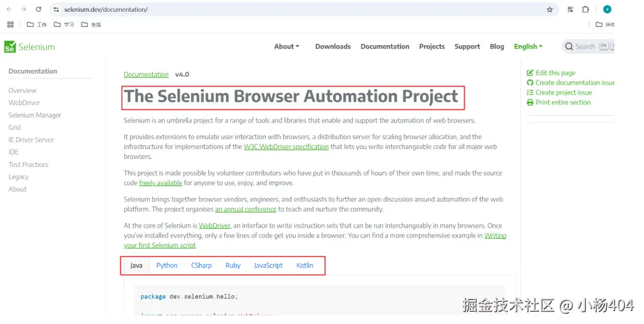Click the Edit this page link text
Image resolution: width=644 pixels, height=324 pixels.
point(555,73)
